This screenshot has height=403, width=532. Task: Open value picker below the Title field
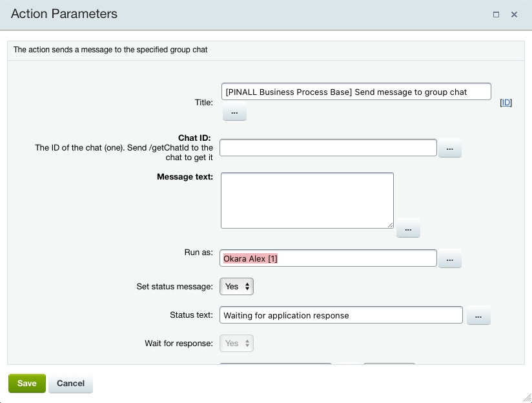point(234,112)
